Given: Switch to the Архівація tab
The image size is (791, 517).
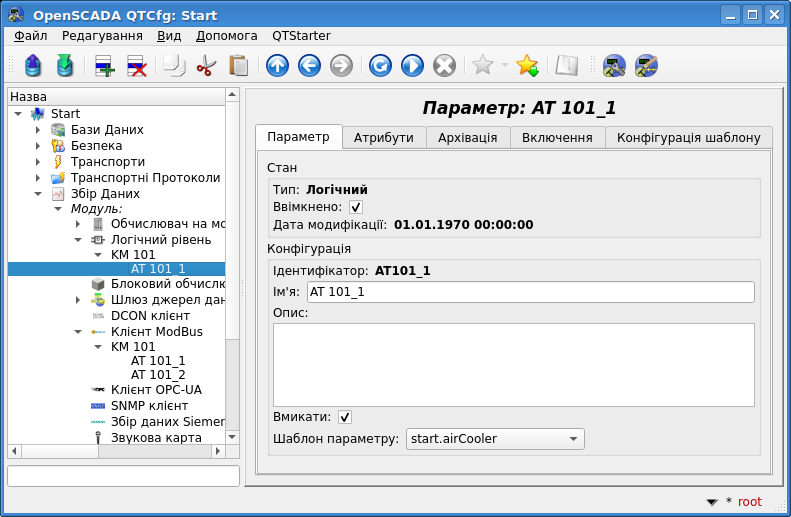Looking at the screenshot, I should (468, 138).
